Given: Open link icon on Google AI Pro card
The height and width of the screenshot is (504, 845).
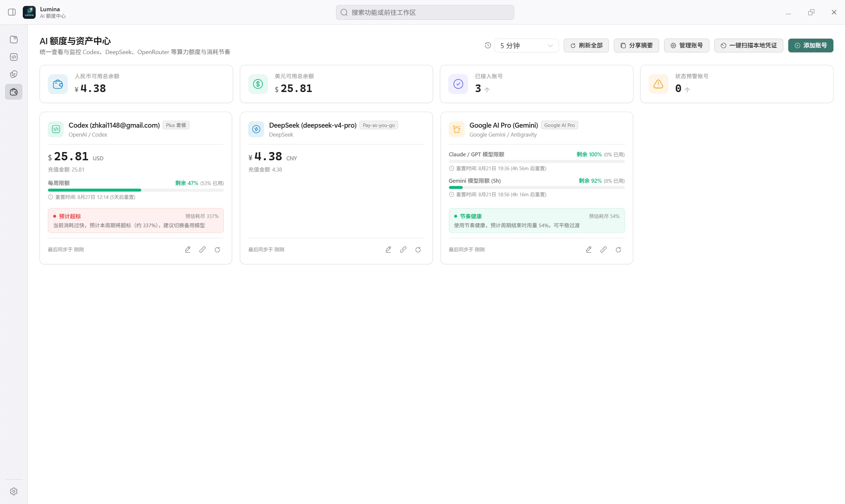Looking at the screenshot, I should click(604, 250).
